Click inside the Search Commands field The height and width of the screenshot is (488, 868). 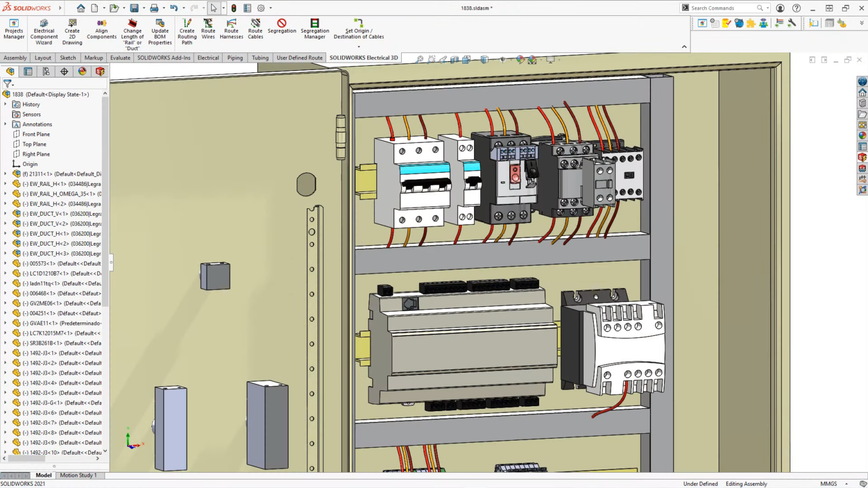click(x=723, y=8)
